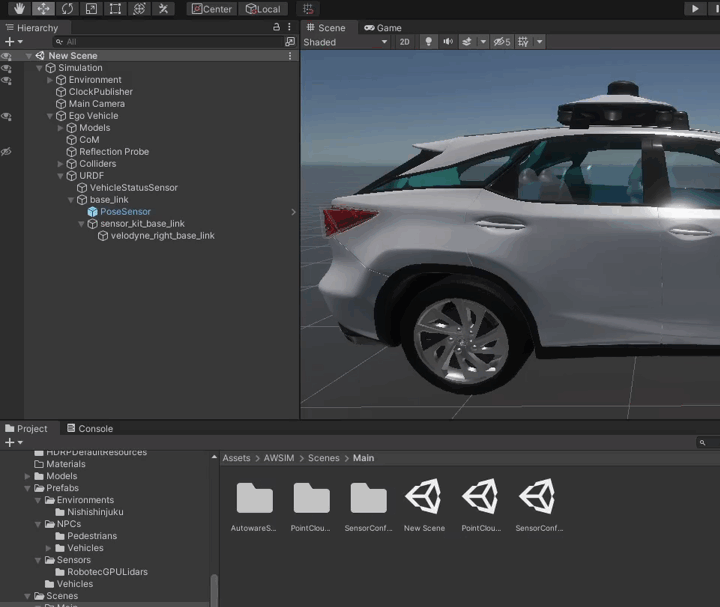Viewport: 720px width, 607px height.
Task: Open search-by-type window icon in Hierarchy
Action: click(x=290, y=42)
